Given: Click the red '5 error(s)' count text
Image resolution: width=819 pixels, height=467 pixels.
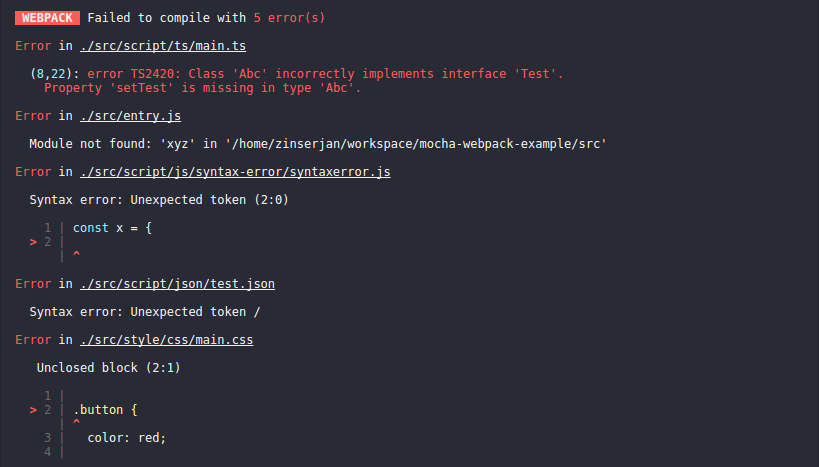Looking at the screenshot, I should point(289,18).
